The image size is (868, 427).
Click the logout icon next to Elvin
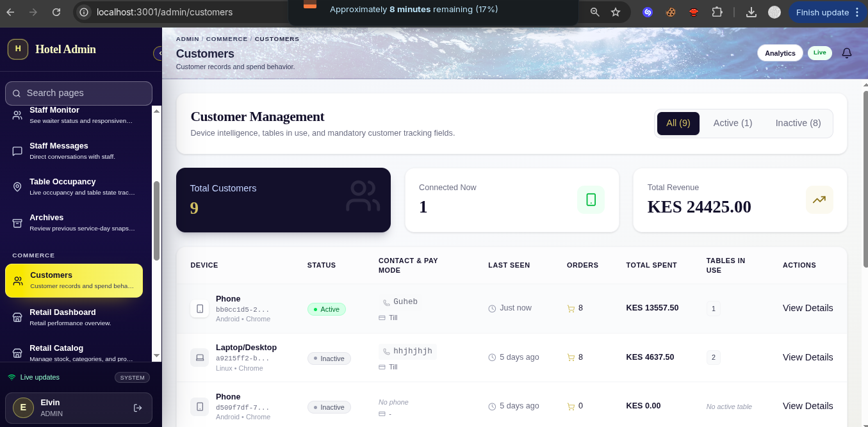click(x=138, y=408)
